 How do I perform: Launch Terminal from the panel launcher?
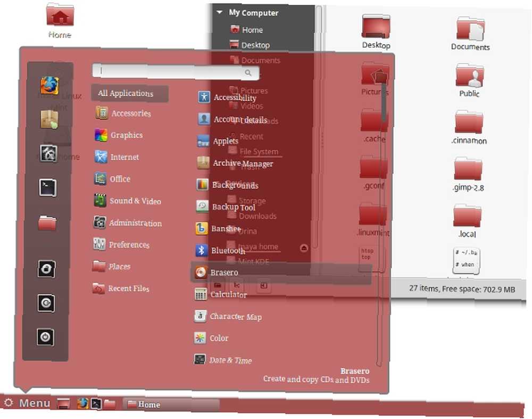pyautogui.click(x=96, y=404)
